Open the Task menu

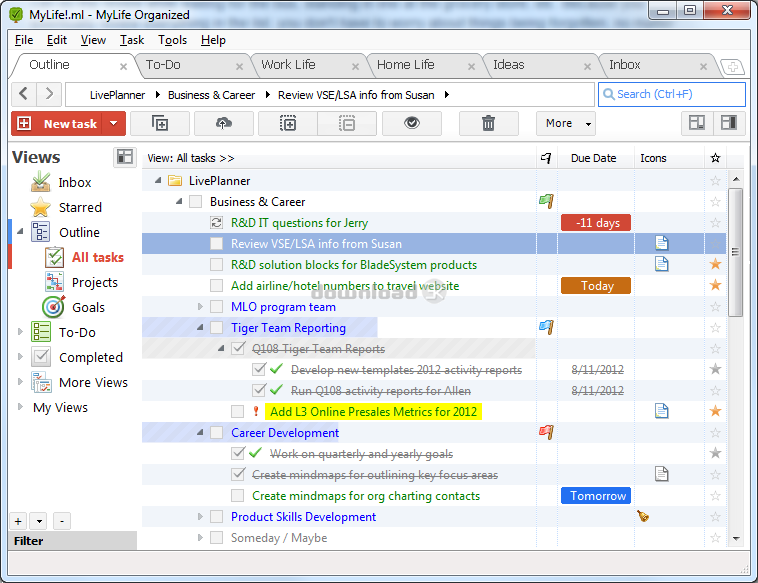[132, 40]
